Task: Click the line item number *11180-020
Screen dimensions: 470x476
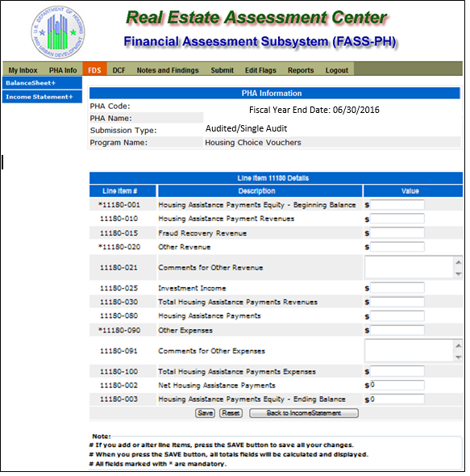Action: pyautogui.click(x=119, y=247)
